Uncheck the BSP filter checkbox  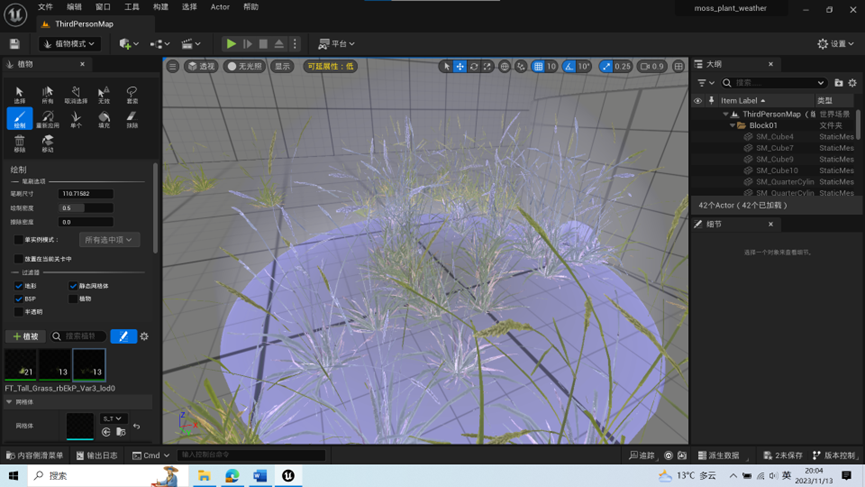coord(18,298)
